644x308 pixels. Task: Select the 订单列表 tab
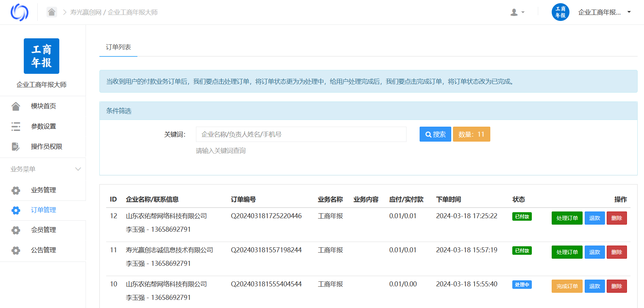pyautogui.click(x=118, y=47)
